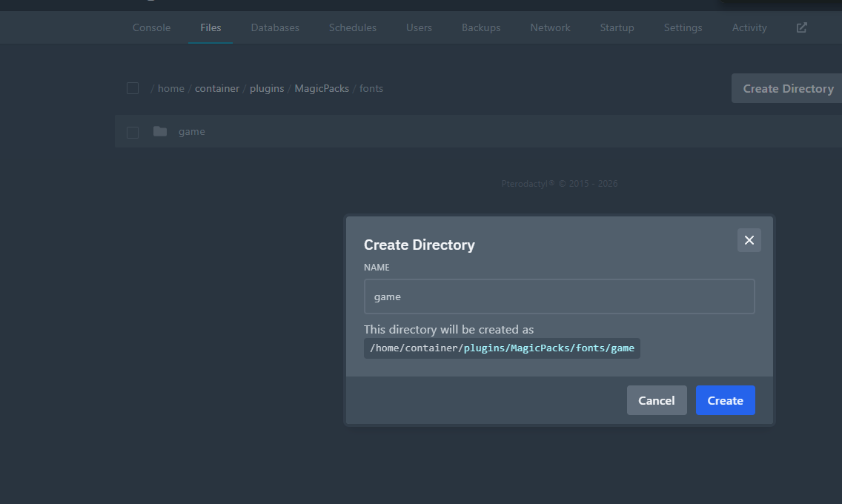Viewport: 842px width, 504px height.
Task: Click the game folder icon
Action: pyautogui.click(x=160, y=131)
